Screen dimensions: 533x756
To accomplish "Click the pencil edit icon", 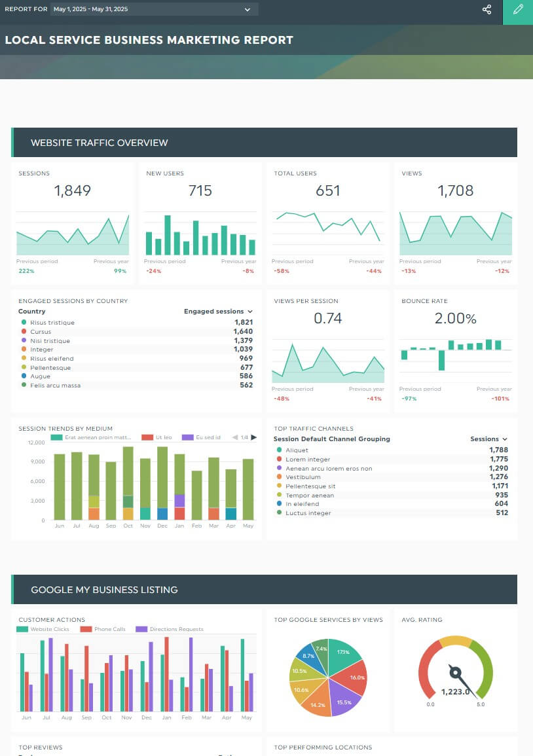I will [518, 10].
